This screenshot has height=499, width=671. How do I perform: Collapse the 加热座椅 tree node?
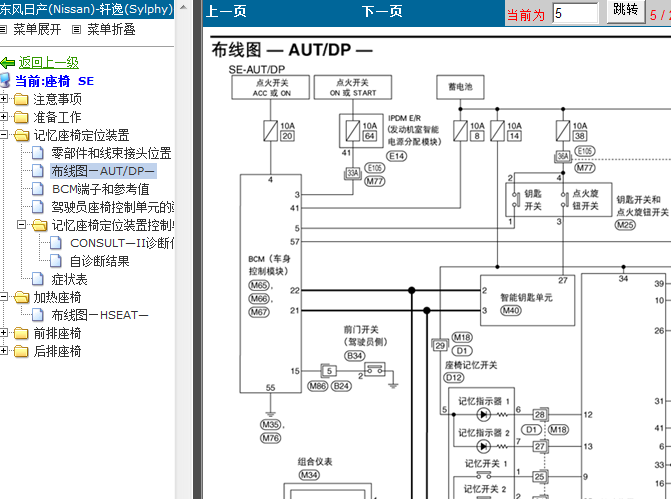pos(3,297)
